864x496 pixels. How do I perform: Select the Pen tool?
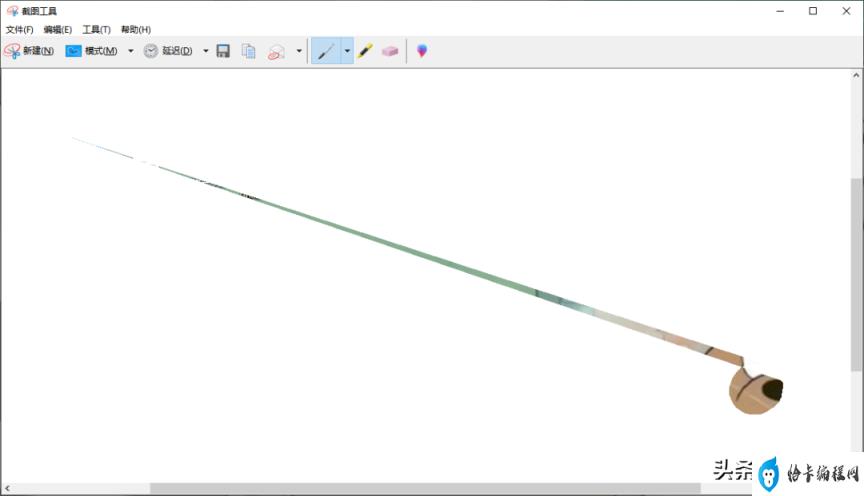click(326, 51)
